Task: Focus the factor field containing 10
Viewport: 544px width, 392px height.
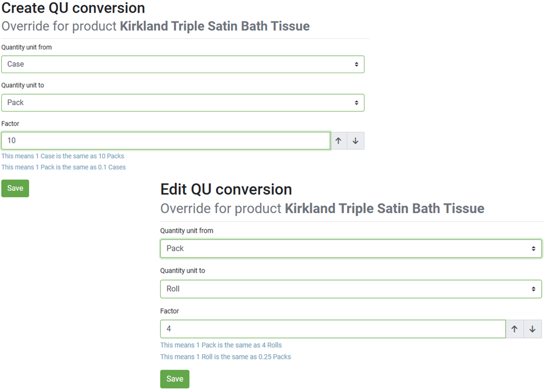Action: point(166,141)
